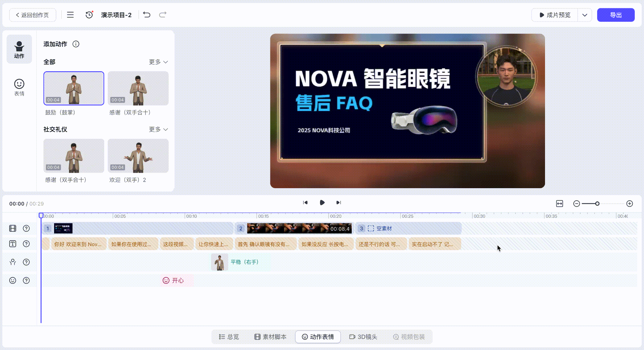
Task: Switch to the 表情 sidebar panel
Action: tap(19, 88)
